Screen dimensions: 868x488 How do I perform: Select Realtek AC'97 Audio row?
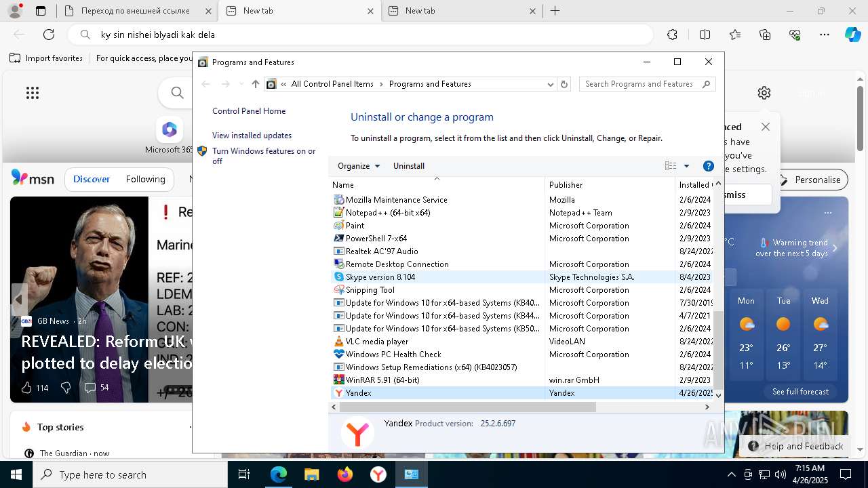click(x=521, y=251)
